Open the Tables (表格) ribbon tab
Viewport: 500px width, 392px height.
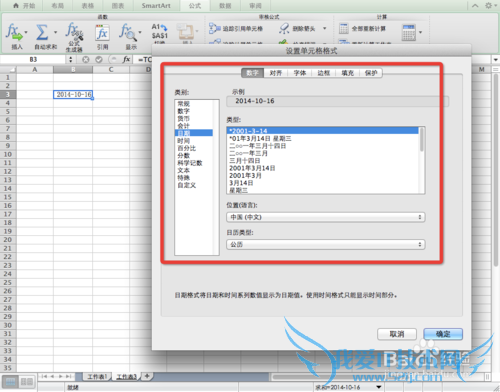pyautogui.click(x=88, y=6)
